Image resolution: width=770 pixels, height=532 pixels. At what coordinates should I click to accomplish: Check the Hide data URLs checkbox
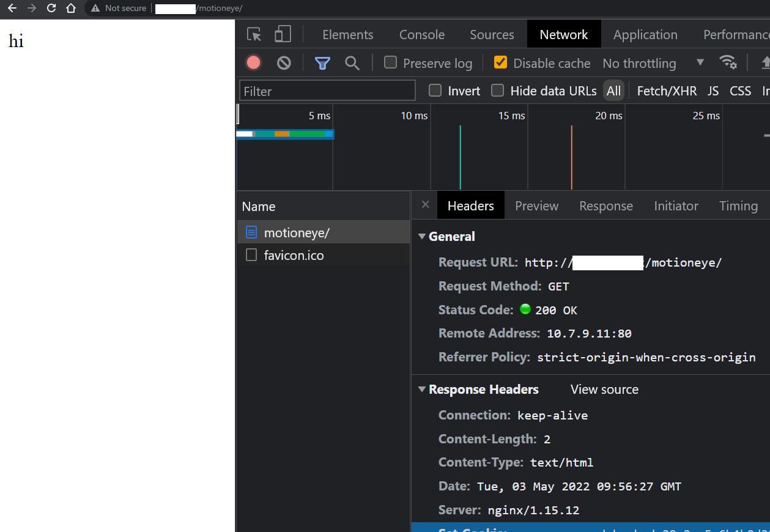498,91
